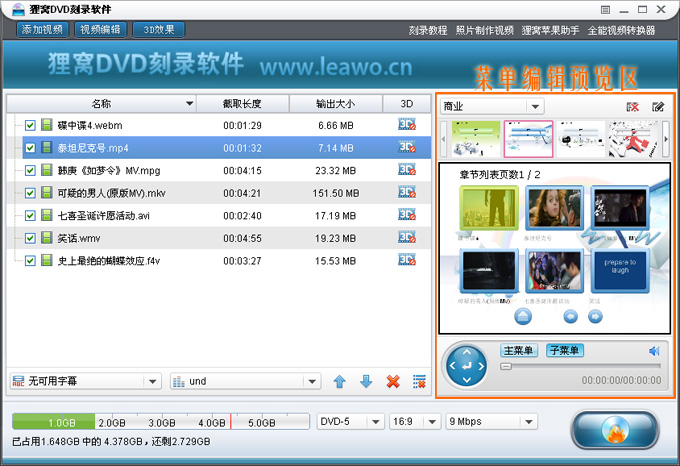Click 'prepare to laugh' chapter thumbnail

click(620, 270)
